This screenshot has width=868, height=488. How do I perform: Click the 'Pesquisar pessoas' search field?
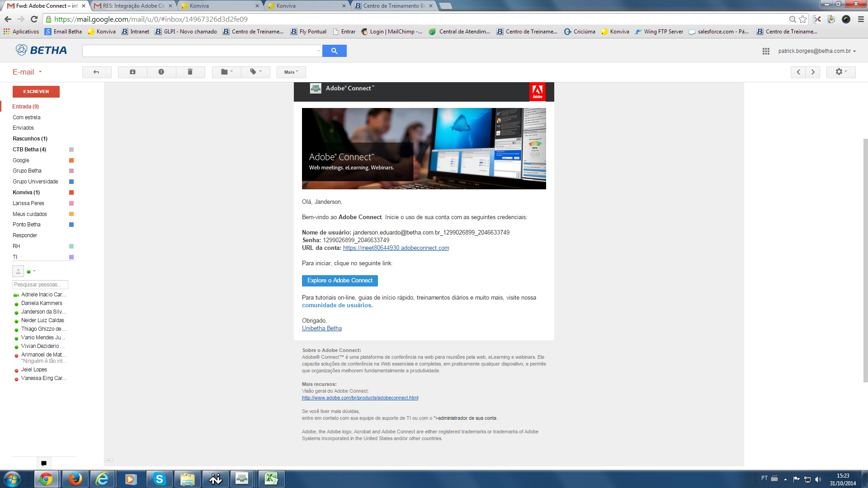point(40,285)
